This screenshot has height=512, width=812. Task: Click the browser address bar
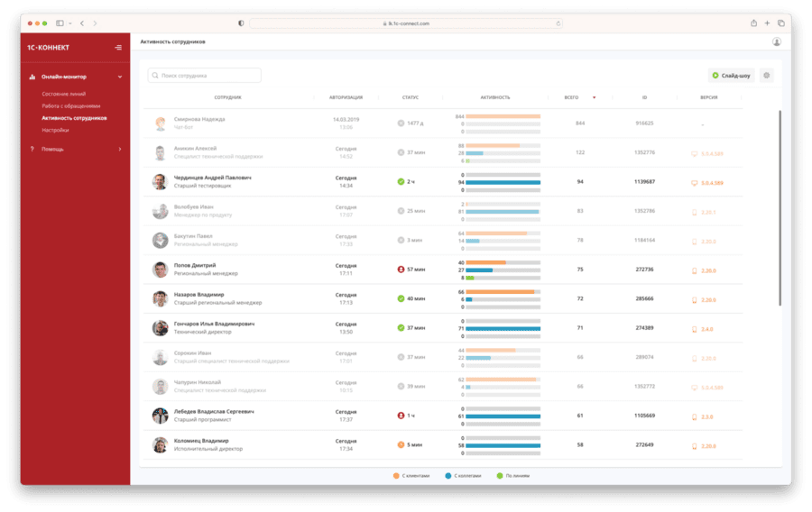coord(406,23)
